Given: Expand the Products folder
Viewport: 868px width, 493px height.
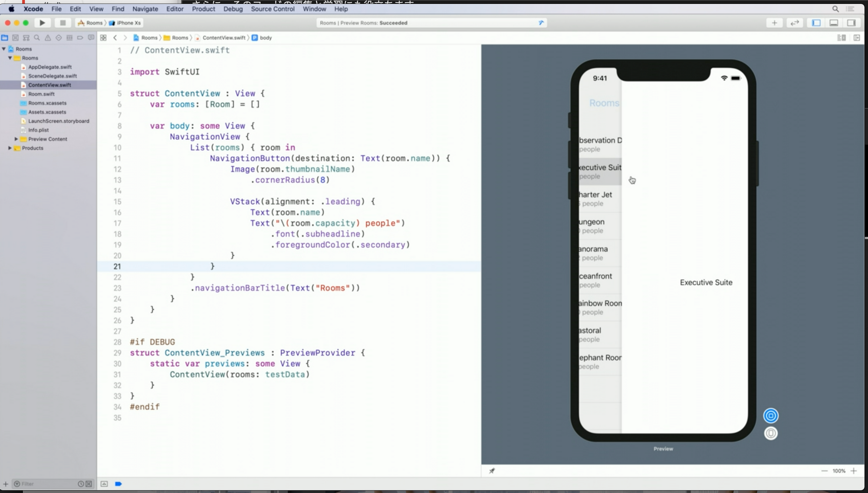Looking at the screenshot, I should point(10,148).
